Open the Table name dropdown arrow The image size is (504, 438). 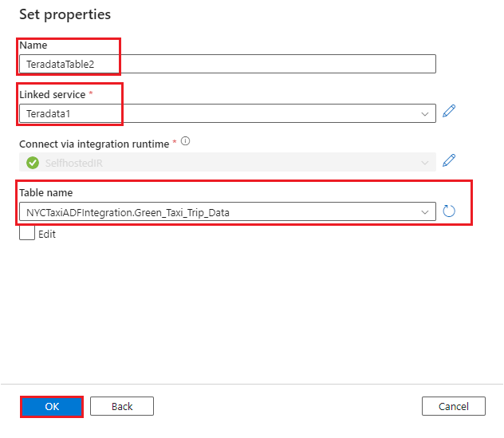pos(424,212)
